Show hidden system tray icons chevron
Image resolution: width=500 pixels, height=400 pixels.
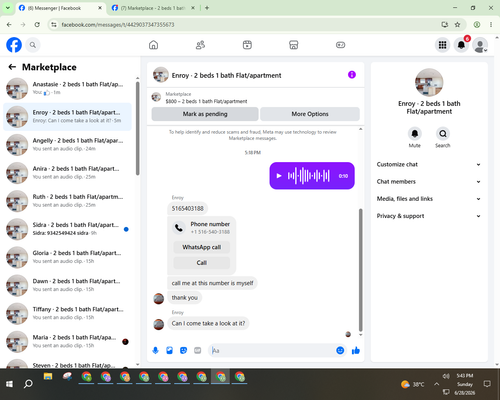(x=436, y=384)
